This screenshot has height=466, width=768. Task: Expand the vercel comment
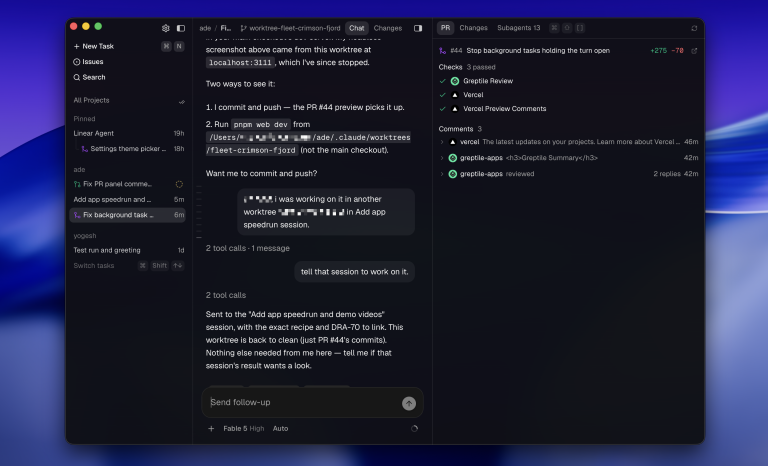[x=442, y=142]
